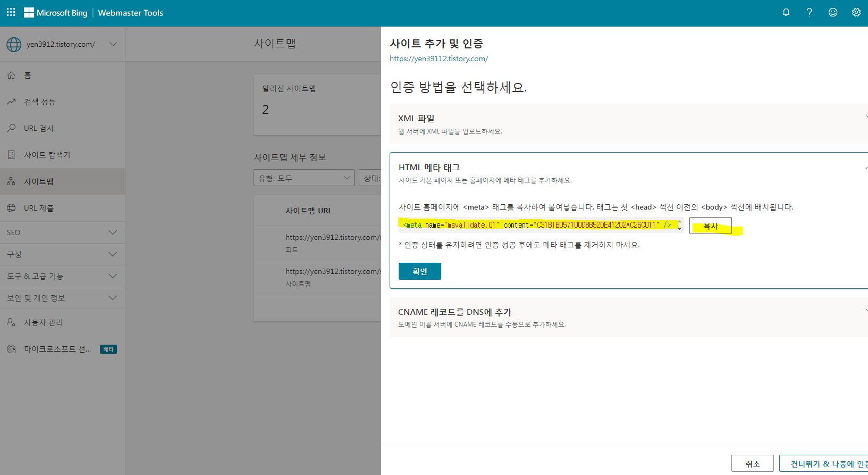Click the 확인 verify button

click(x=420, y=271)
